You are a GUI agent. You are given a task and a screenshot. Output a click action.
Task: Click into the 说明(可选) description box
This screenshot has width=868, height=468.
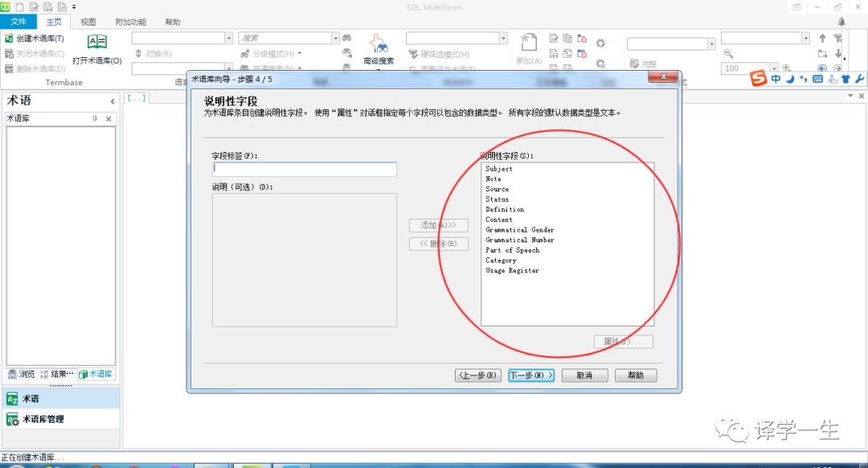[x=305, y=260]
